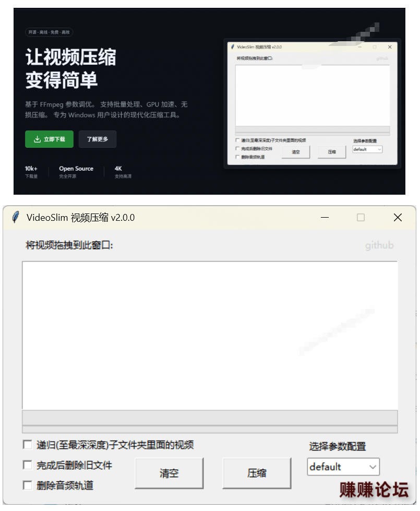
Task: Click 清空 button in the small preview window
Action: [295, 152]
